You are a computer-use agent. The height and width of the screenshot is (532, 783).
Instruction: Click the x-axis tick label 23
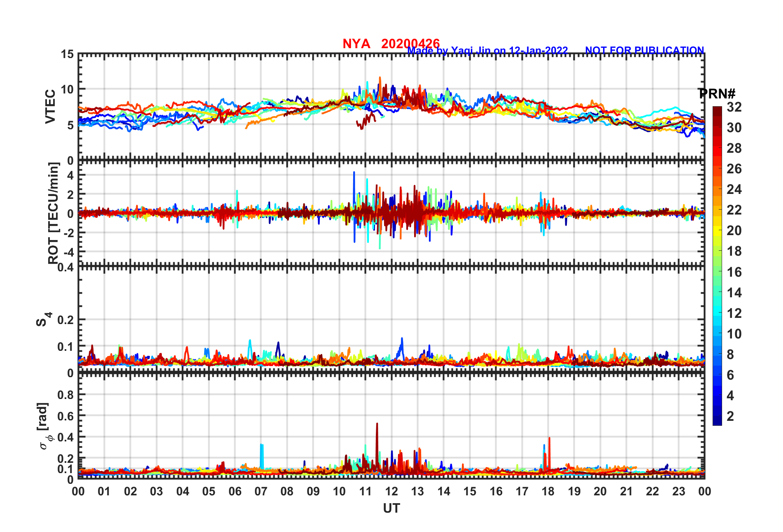pyautogui.click(x=678, y=491)
